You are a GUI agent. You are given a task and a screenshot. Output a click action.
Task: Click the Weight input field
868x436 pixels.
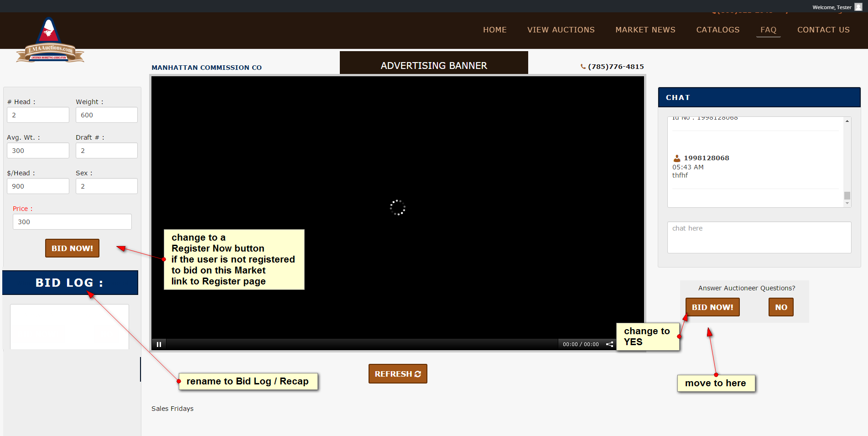click(x=107, y=115)
